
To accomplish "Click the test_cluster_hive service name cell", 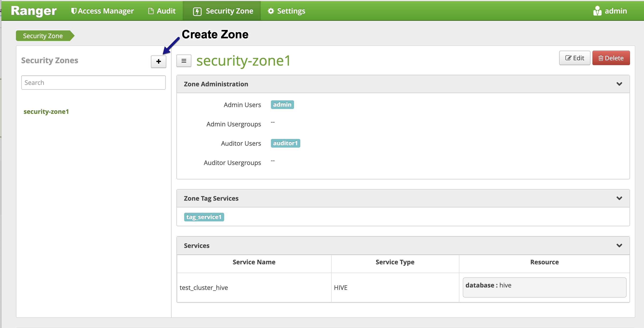I will coord(254,288).
